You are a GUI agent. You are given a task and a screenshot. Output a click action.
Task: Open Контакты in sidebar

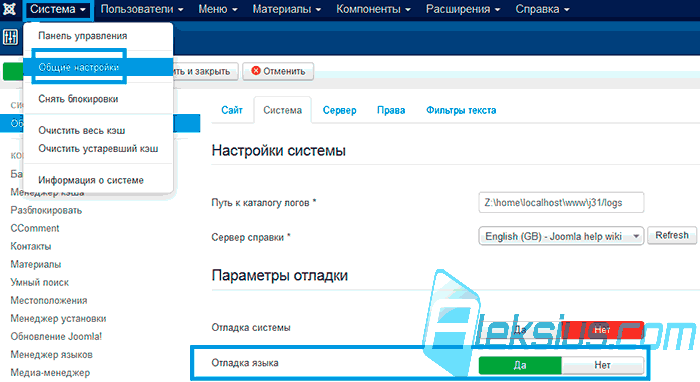(31, 246)
